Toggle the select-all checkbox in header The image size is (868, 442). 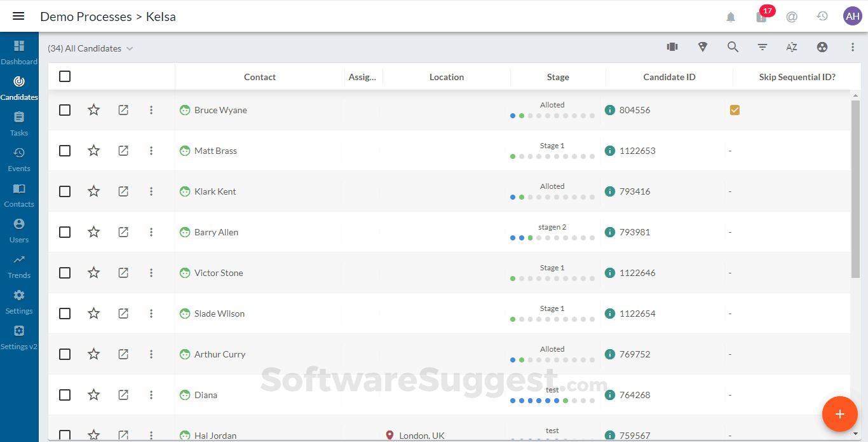point(65,77)
